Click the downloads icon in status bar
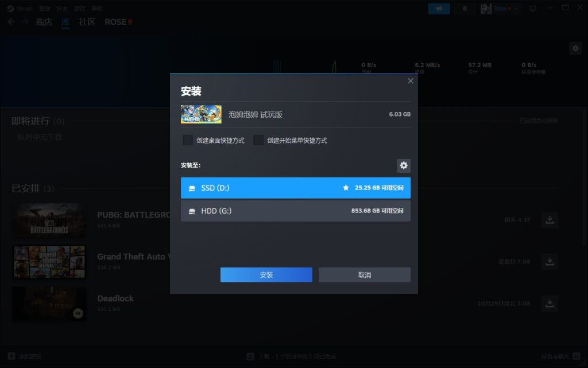The image size is (588, 368). (250, 356)
